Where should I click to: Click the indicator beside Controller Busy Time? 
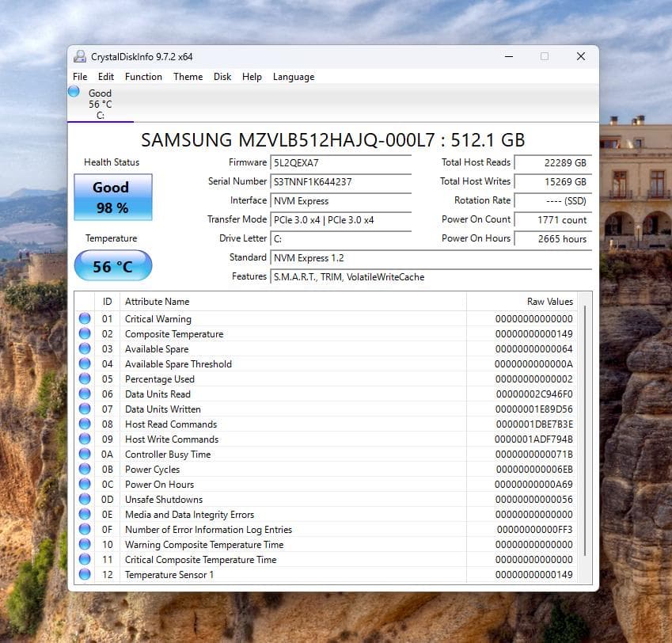(85, 454)
